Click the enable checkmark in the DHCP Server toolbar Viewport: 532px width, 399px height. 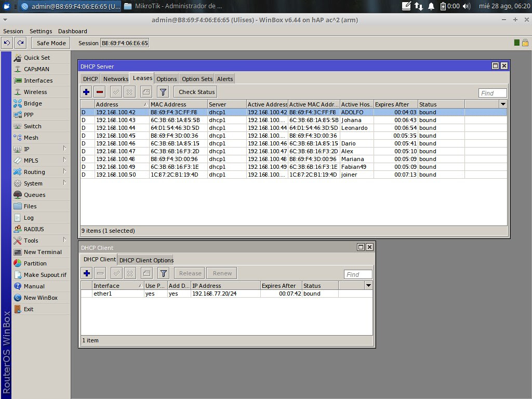[x=116, y=92]
